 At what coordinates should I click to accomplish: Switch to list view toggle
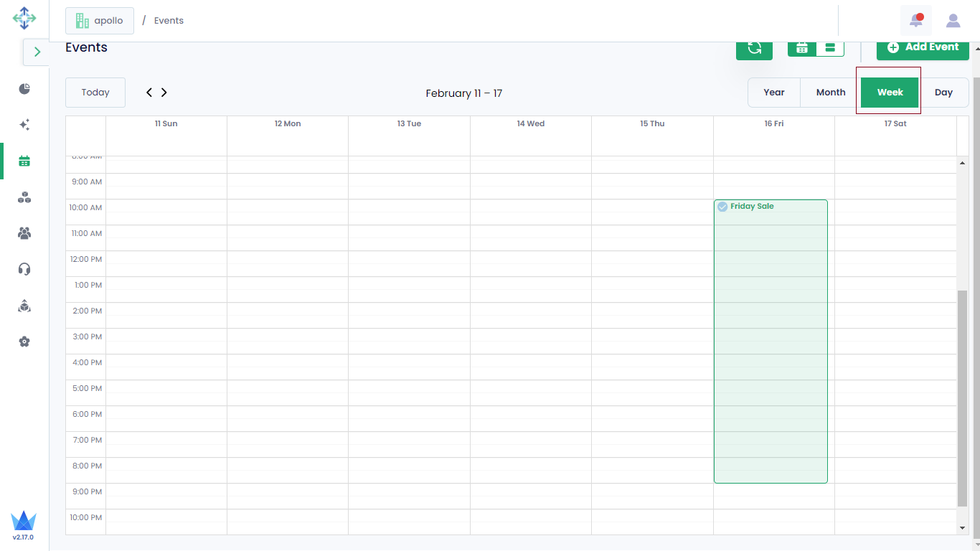click(x=830, y=48)
